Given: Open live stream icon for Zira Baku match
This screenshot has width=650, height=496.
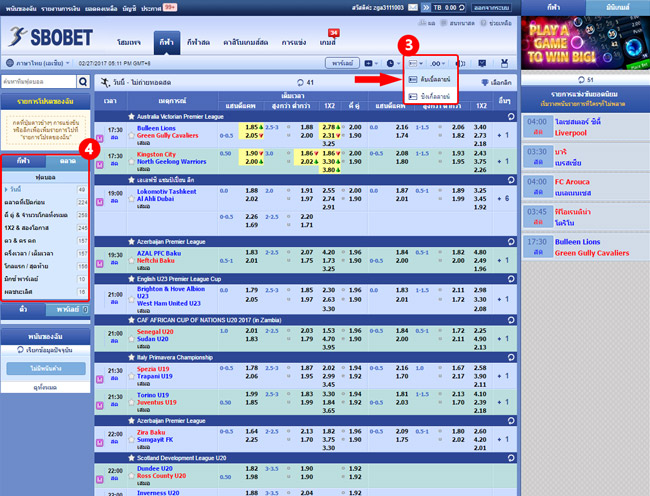Looking at the screenshot, I should (x=99, y=443).
